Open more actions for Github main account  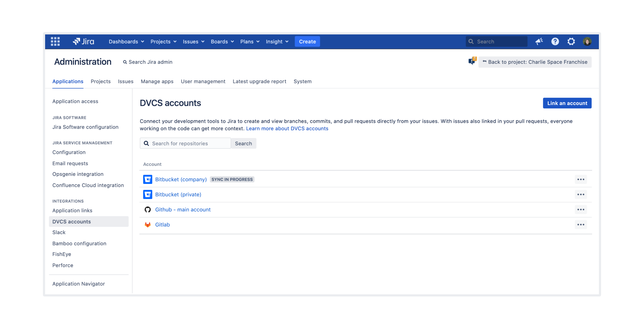[581, 210]
